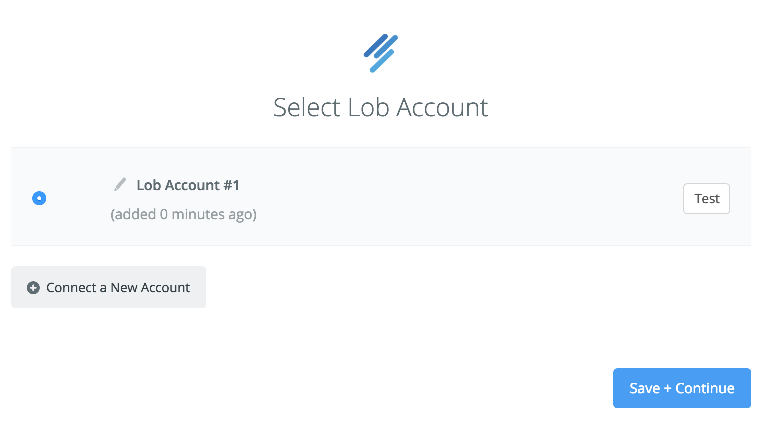766x424 pixels.
Task: Click the Lob striped logo icon
Action: coord(381,53)
